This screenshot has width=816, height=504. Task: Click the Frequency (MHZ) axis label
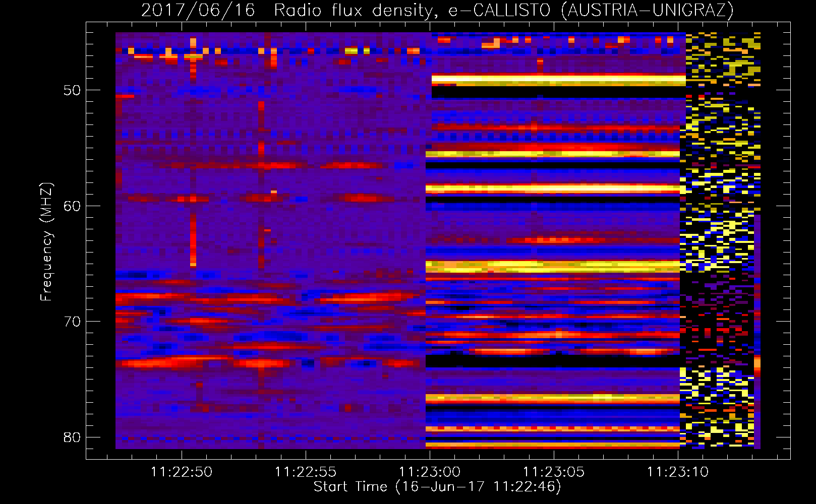click(46, 241)
